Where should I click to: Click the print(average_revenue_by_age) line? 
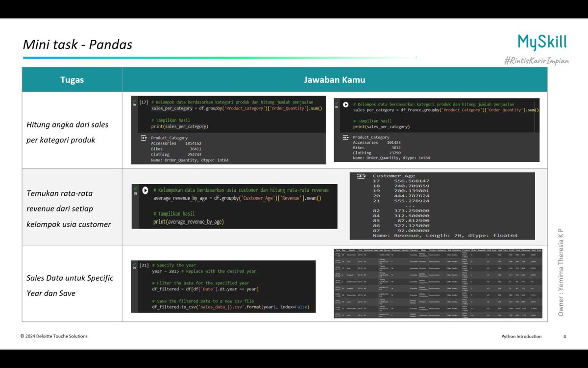pyautogui.click(x=188, y=222)
